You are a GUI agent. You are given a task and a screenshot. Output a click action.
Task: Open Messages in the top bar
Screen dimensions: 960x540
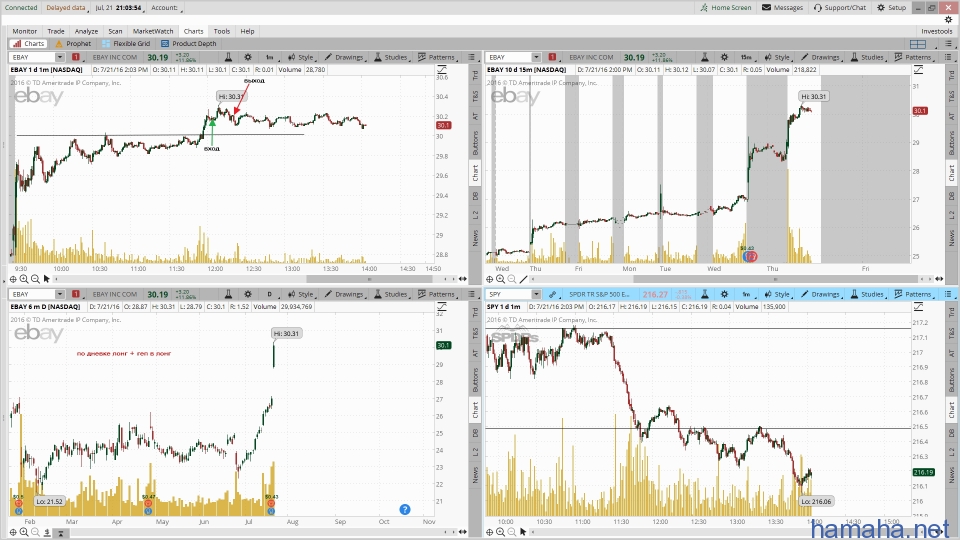click(782, 7)
